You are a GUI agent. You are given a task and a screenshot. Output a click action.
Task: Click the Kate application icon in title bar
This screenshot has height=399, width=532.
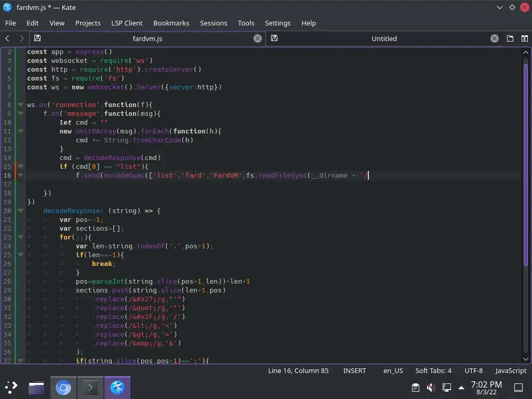tap(7, 7)
